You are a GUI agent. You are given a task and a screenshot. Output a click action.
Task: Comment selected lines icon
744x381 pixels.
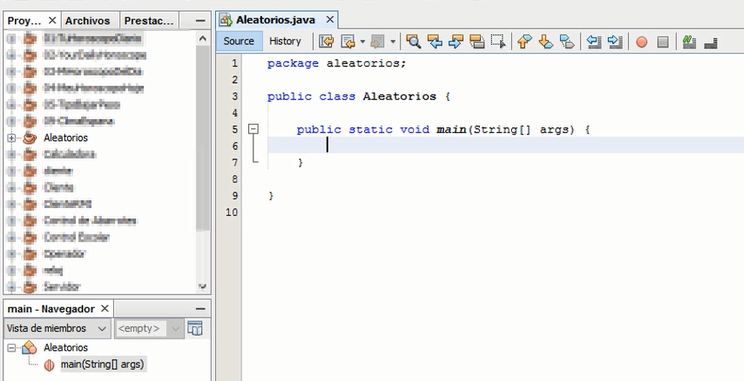pyautogui.click(x=689, y=42)
